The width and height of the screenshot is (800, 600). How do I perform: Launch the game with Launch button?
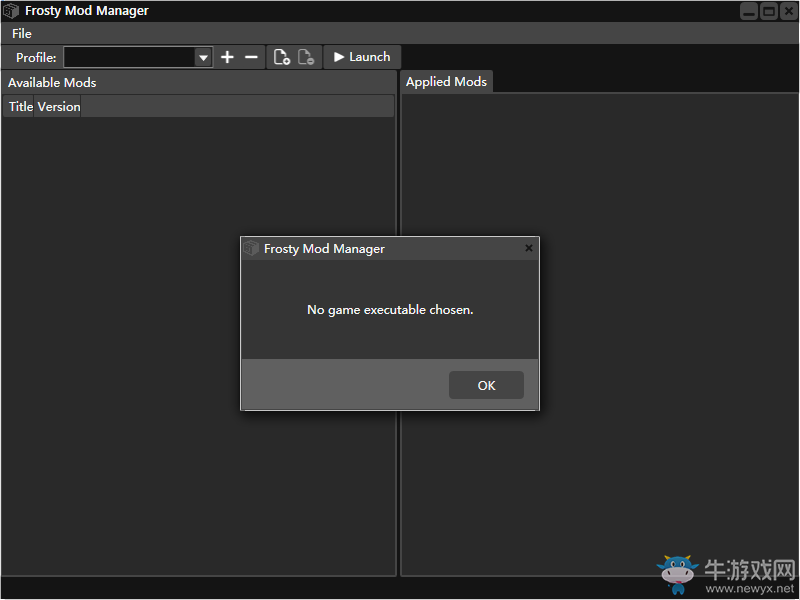362,57
